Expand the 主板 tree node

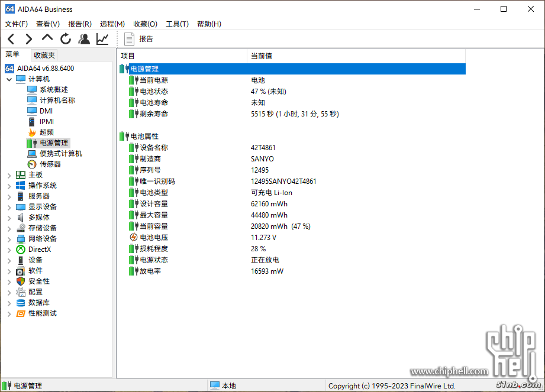[9, 175]
